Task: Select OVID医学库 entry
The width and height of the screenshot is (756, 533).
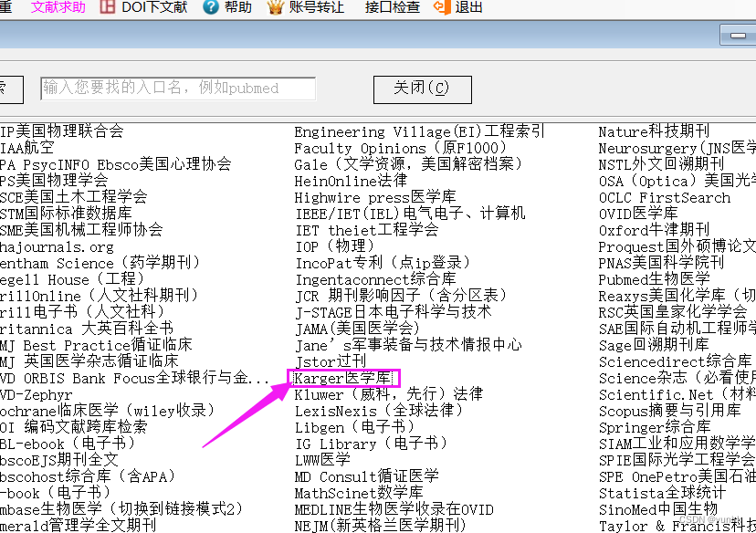Action: click(x=638, y=213)
